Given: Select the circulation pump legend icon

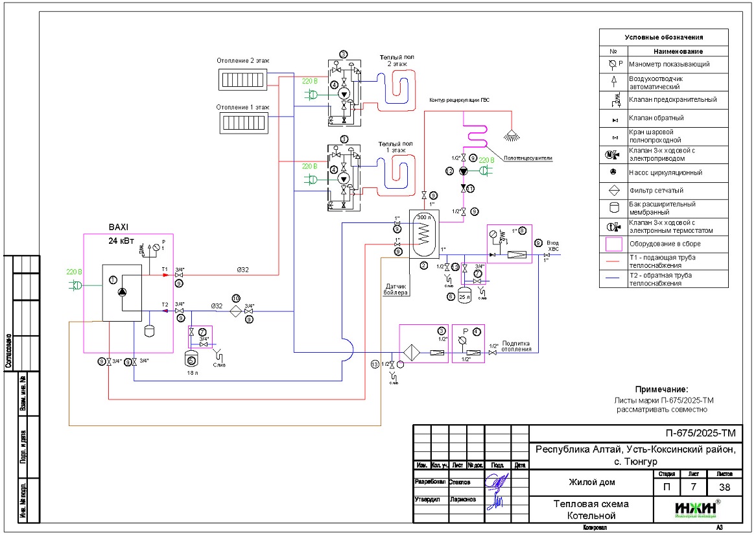Looking at the screenshot, I should click(613, 173).
